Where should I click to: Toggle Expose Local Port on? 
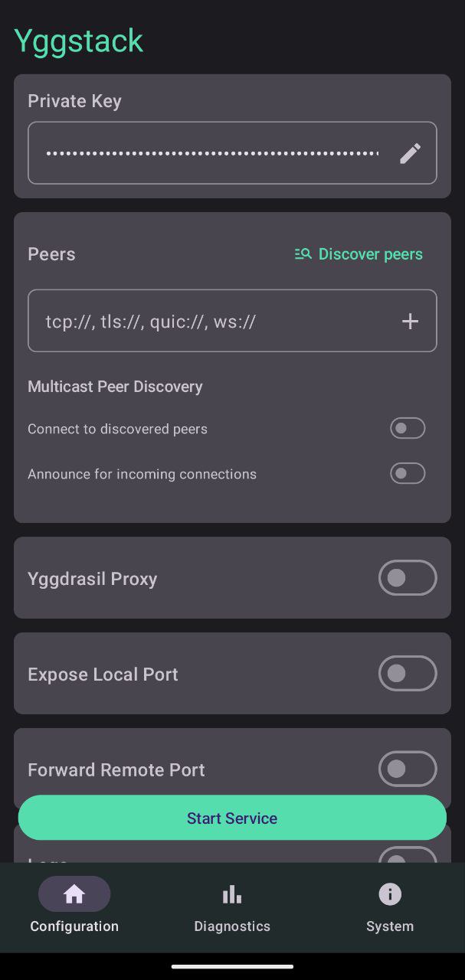[408, 673]
